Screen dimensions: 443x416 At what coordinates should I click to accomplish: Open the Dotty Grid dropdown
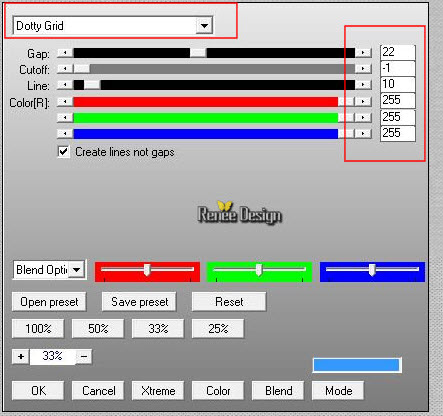coord(204,26)
